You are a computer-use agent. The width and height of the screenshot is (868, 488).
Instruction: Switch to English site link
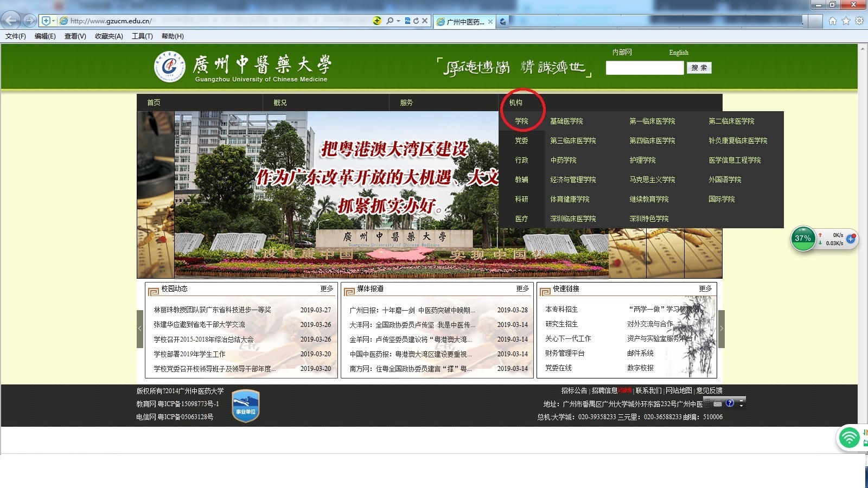click(679, 53)
